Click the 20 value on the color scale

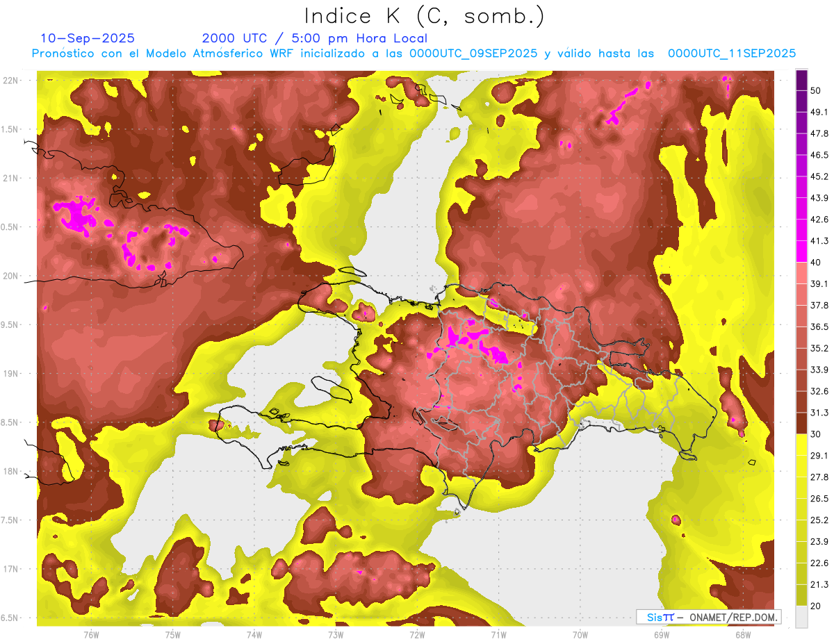817,605
